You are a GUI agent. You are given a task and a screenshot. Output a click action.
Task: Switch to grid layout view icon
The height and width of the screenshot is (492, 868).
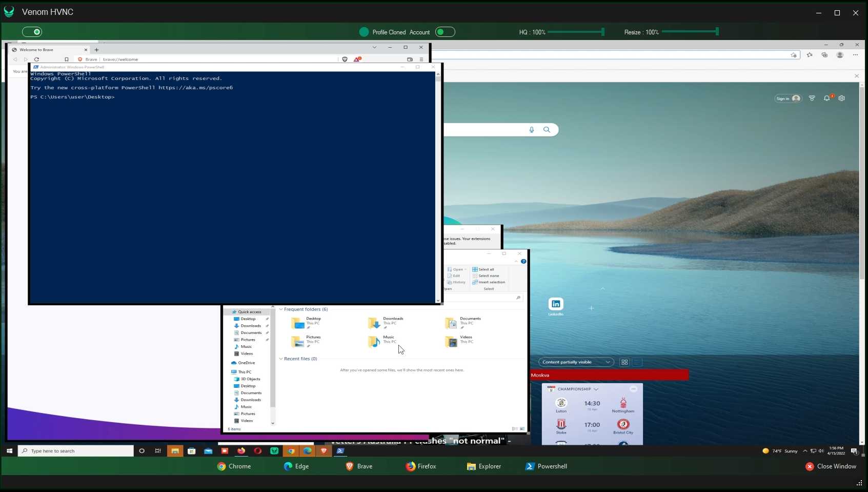[x=624, y=362]
